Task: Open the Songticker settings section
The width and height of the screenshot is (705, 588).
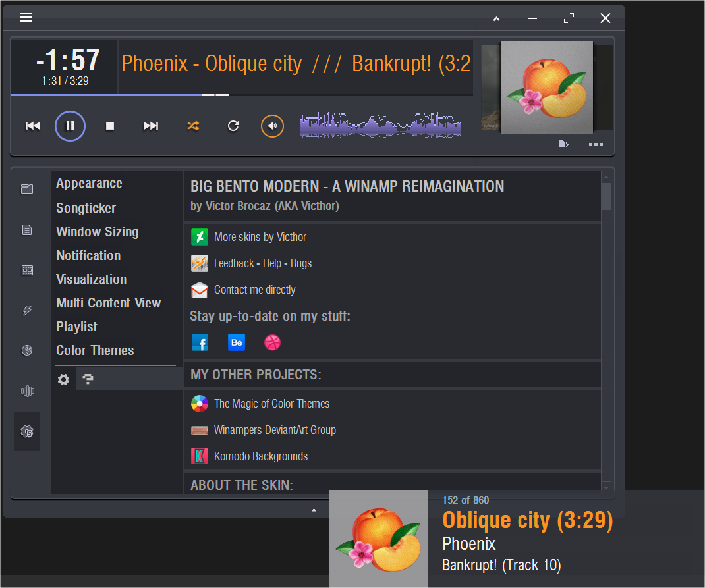Action: (86, 208)
